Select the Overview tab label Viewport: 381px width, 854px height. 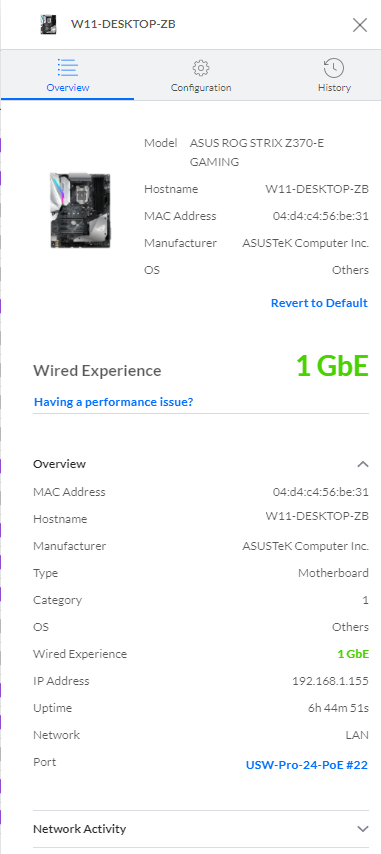(x=68, y=88)
